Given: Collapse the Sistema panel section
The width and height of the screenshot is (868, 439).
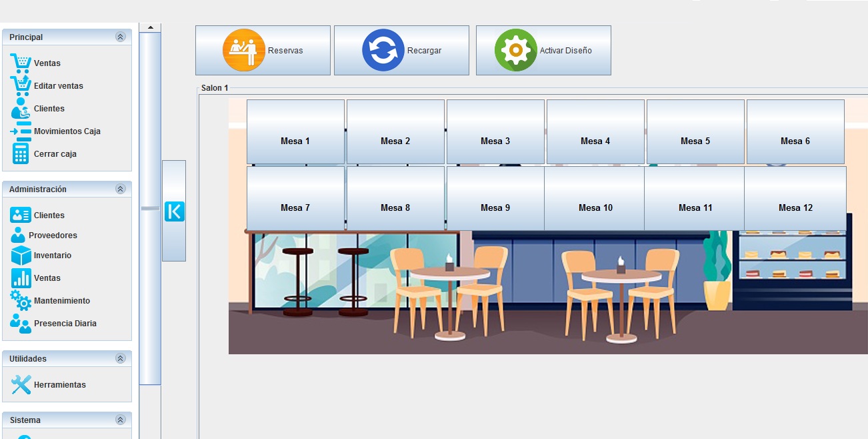Looking at the screenshot, I should [120, 420].
